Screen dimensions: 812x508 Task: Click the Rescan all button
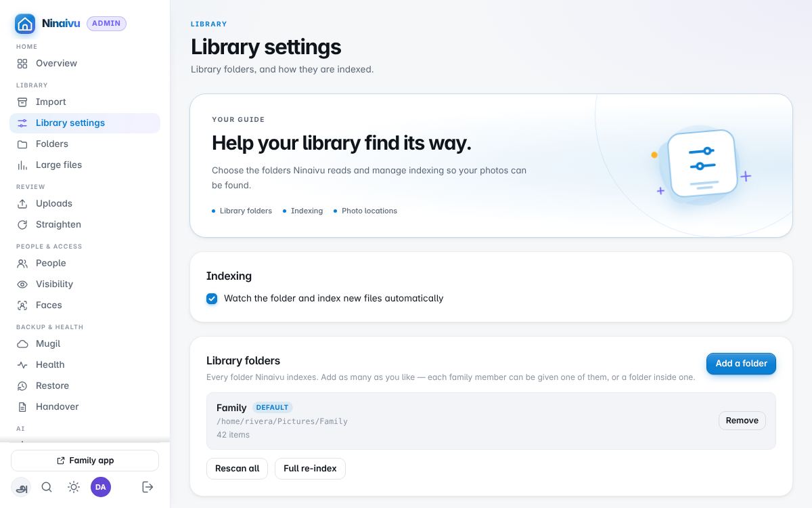pyautogui.click(x=237, y=469)
